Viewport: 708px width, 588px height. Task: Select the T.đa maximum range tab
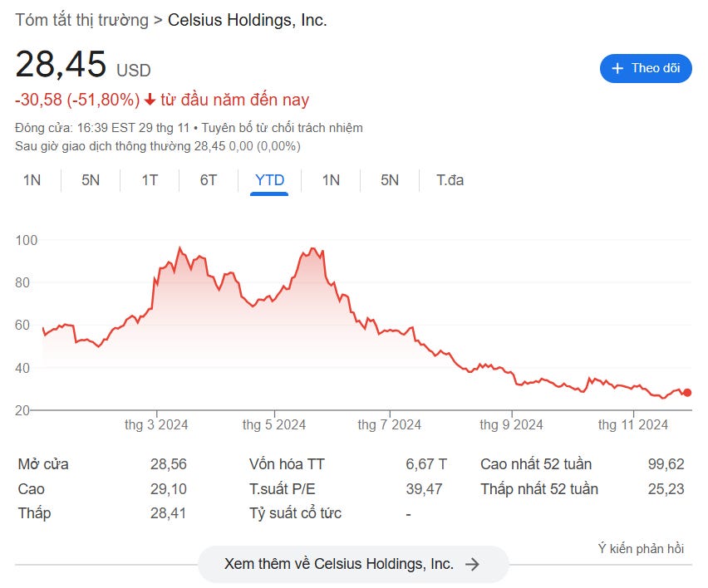point(450,179)
